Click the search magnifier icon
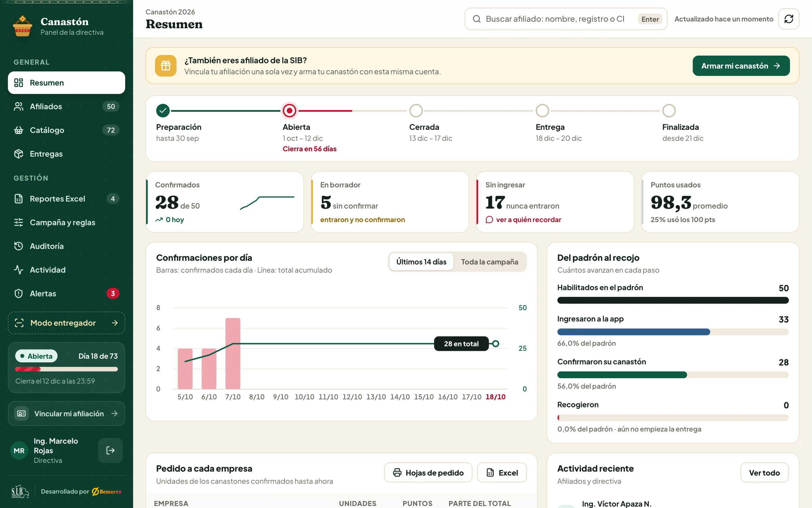812x508 pixels. coord(476,19)
